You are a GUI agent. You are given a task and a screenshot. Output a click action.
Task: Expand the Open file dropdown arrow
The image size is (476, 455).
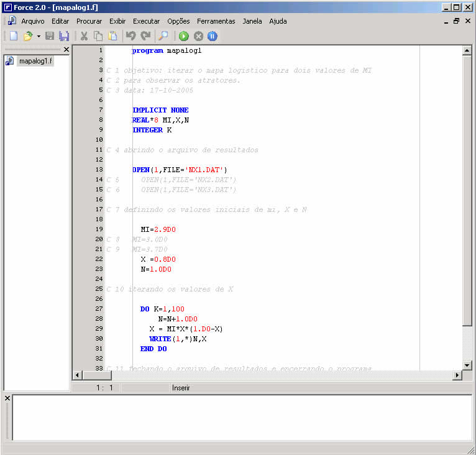[x=39, y=37]
